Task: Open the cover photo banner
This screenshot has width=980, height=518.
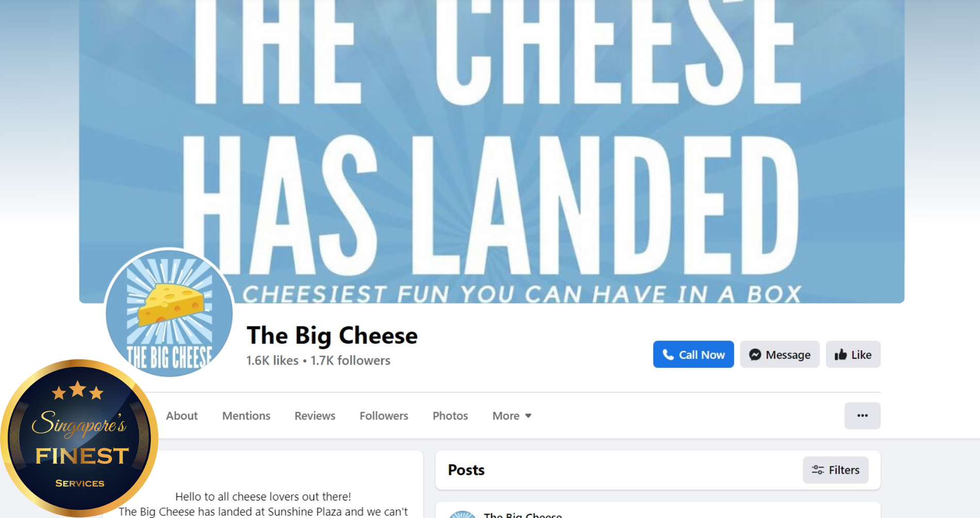Action: tap(492, 152)
